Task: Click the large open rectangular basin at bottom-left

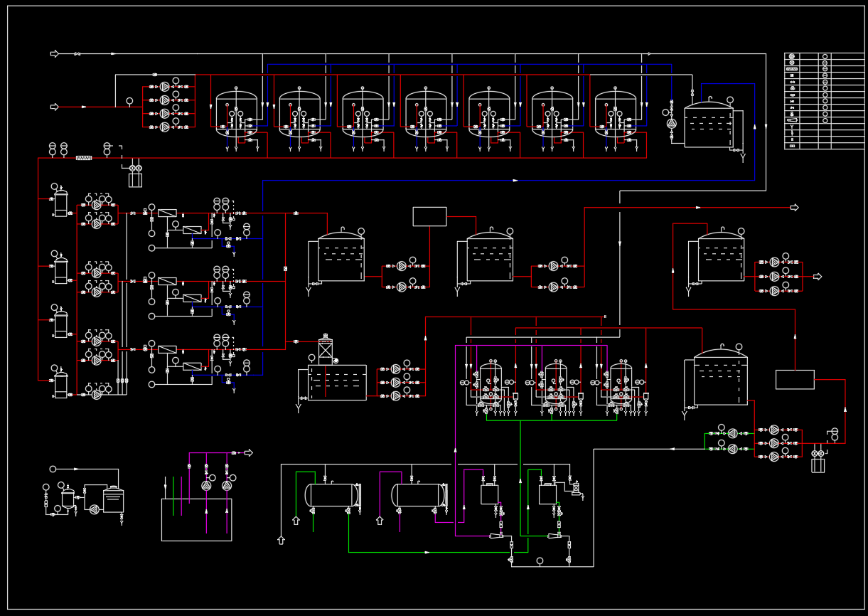Action: tap(196, 519)
